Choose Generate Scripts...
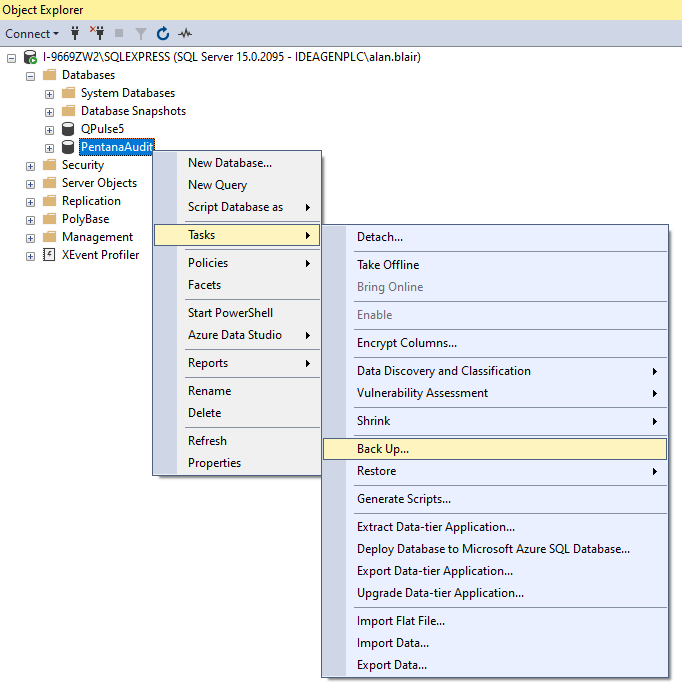The width and height of the screenshot is (682, 692). 495,499
